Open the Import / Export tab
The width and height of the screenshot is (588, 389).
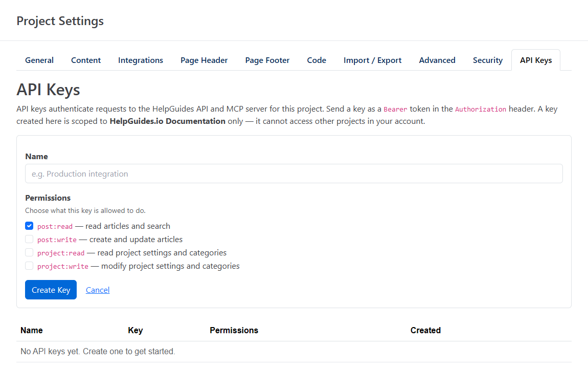tap(372, 60)
